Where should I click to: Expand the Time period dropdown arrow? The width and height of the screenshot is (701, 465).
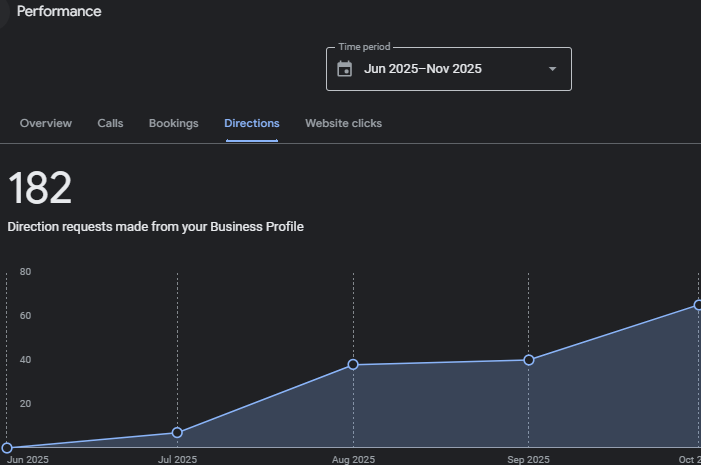(553, 69)
